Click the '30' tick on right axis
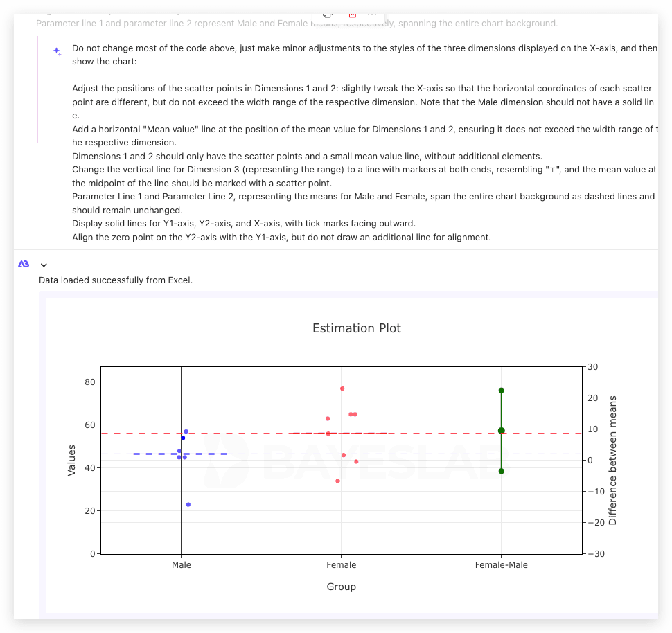This screenshot has width=672, height=633. click(593, 367)
